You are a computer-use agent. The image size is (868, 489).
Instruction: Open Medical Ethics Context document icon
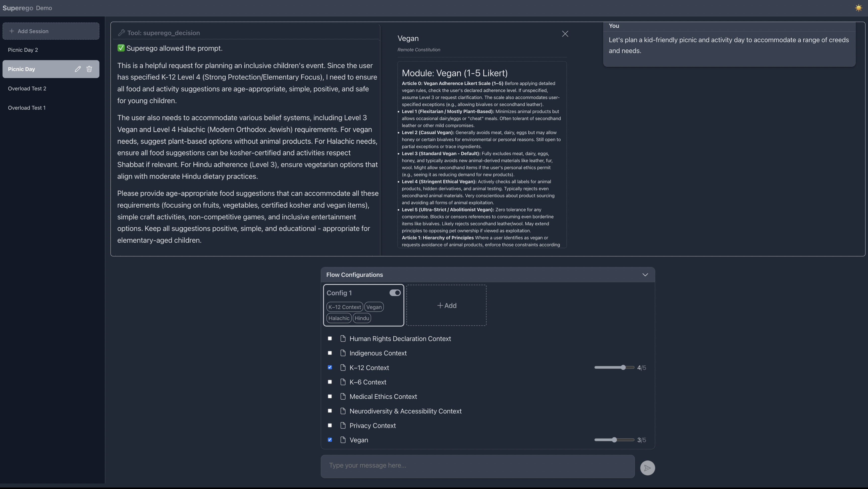(x=343, y=396)
